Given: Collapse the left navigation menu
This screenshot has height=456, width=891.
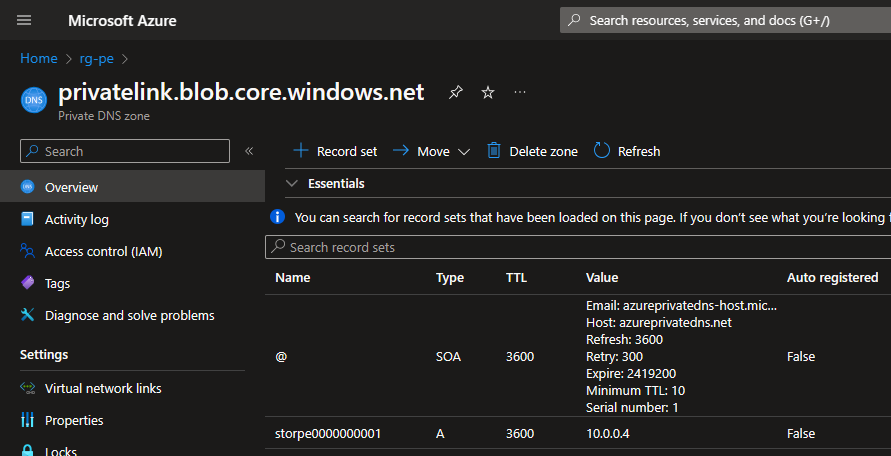Looking at the screenshot, I should (x=248, y=151).
